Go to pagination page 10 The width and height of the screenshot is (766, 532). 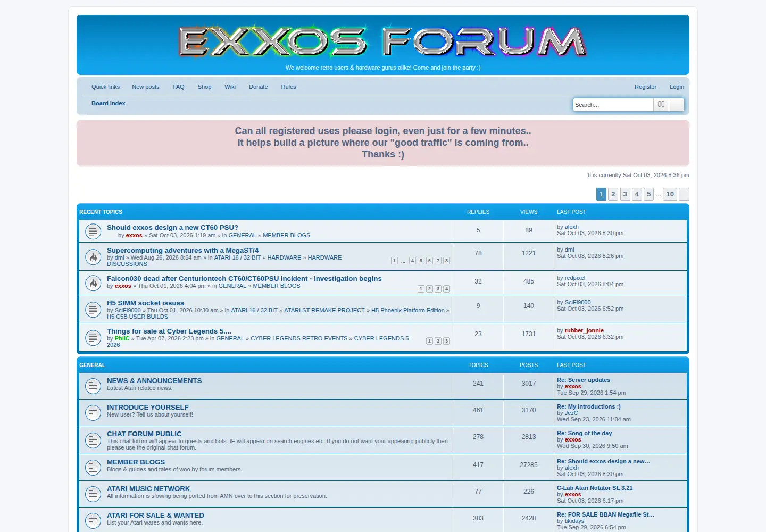coord(670,194)
